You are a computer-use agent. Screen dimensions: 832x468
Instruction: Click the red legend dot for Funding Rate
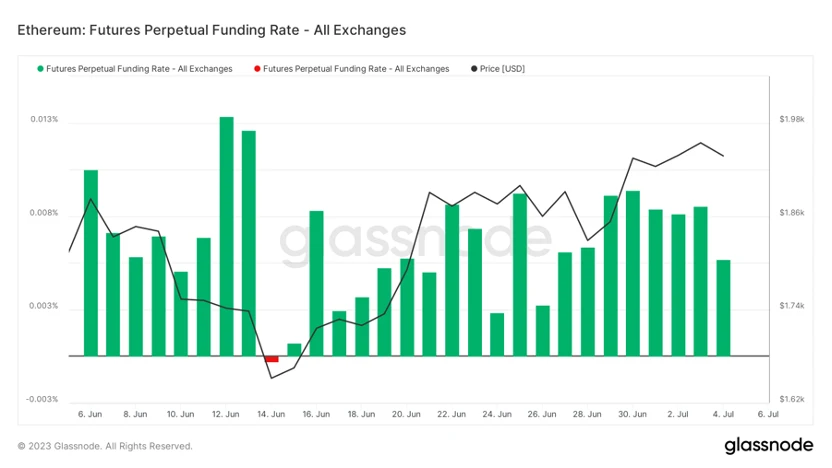click(257, 69)
